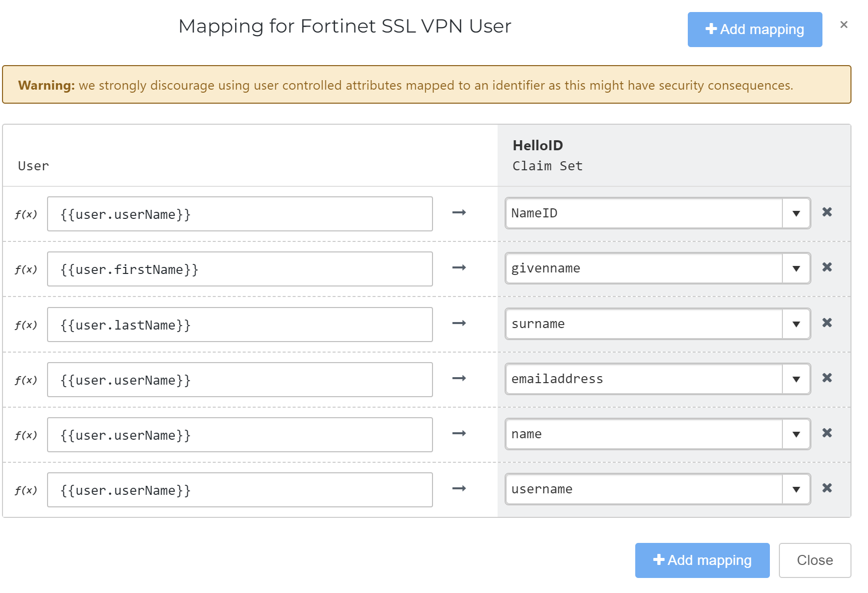Click the f(x) icon for the surname row
Viewport: 868px width, 593px height.
pos(26,325)
